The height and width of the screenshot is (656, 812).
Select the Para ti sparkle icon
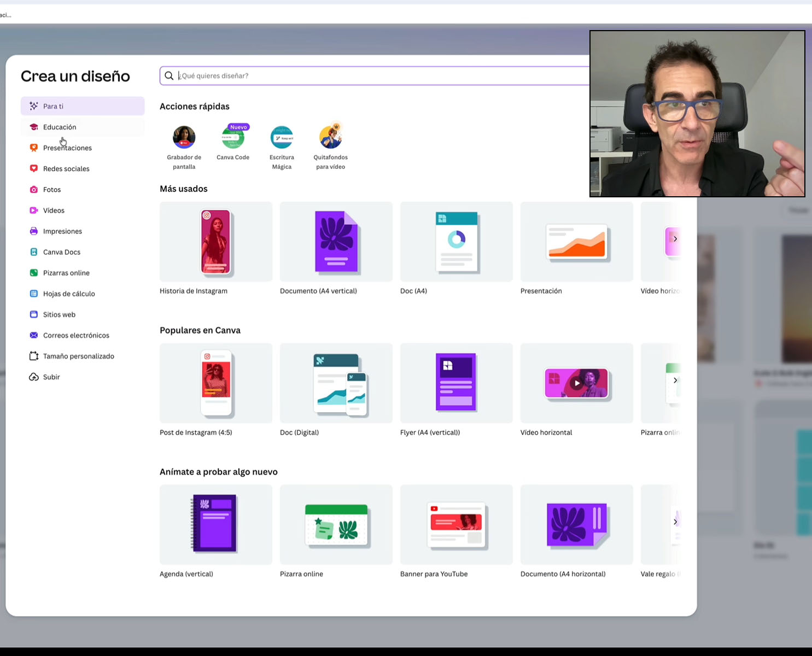click(33, 106)
